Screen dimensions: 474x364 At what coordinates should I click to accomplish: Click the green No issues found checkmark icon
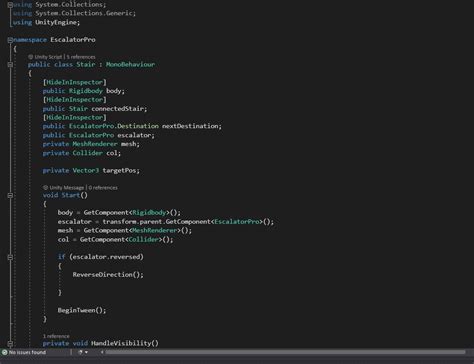click(x=4, y=352)
